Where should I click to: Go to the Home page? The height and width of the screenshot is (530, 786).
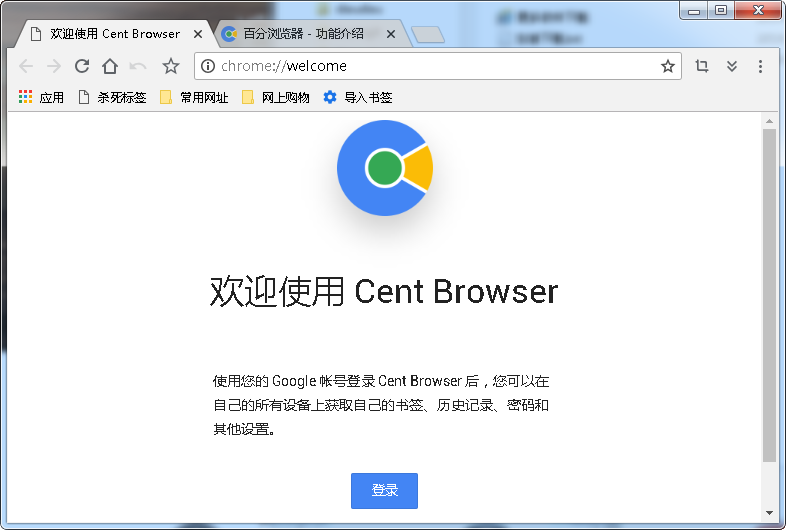point(110,66)
